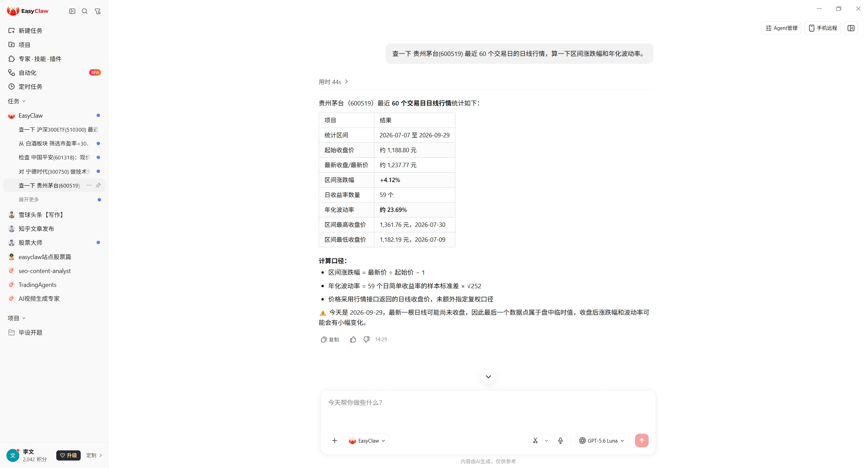Viewport: 868px width, 468px height.
Task: Copy the answer with 复制 button
Action: 330,339
